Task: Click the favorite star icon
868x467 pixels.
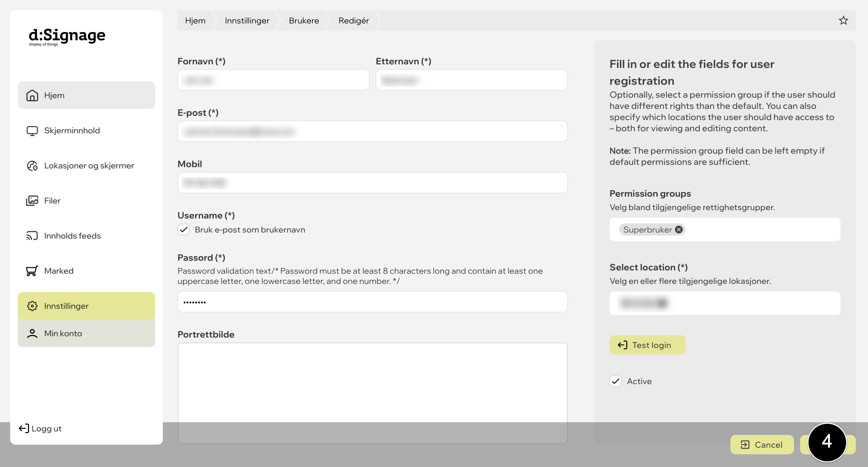Action: [843, 20]
